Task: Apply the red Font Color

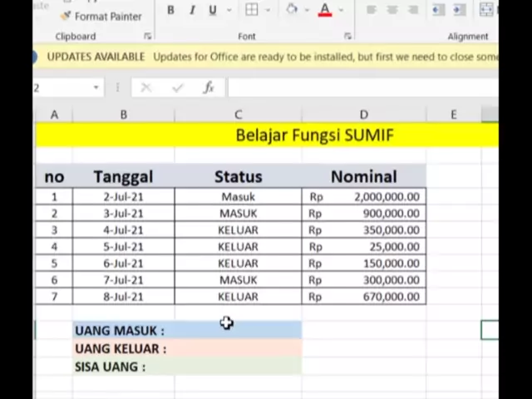Action: 325,10
